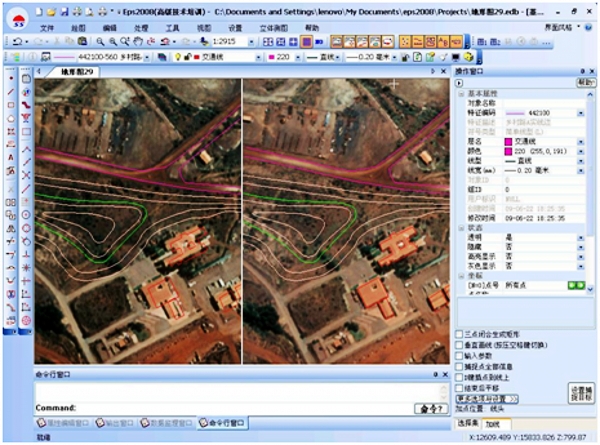This screenshot has width=600, height=445.
Task: Open the first menu bar item
Action: pyautogui.click(x=47, y=28)
